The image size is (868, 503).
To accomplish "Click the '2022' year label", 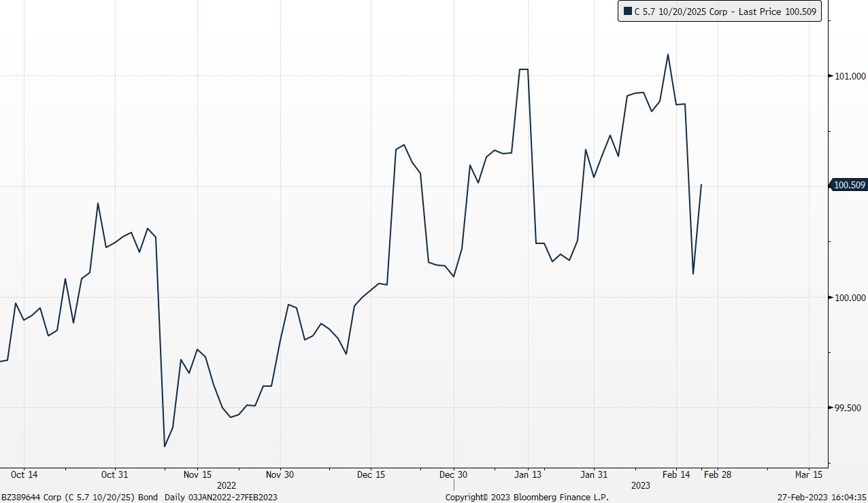I will point(227,485).
